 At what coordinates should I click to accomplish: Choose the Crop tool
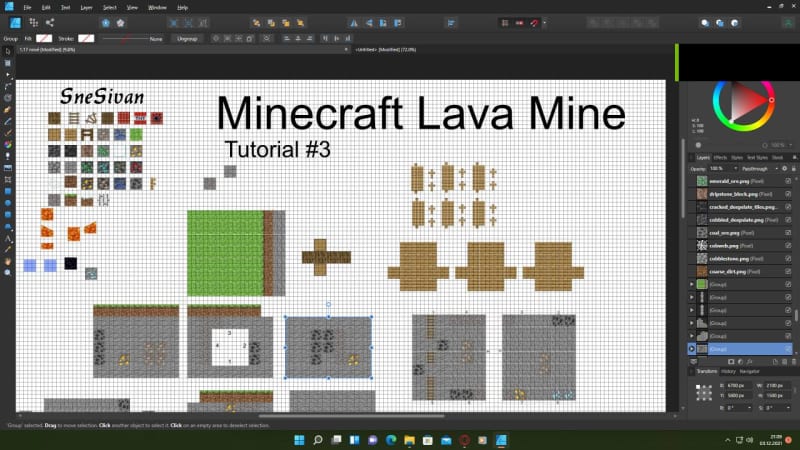pos(8,180)
